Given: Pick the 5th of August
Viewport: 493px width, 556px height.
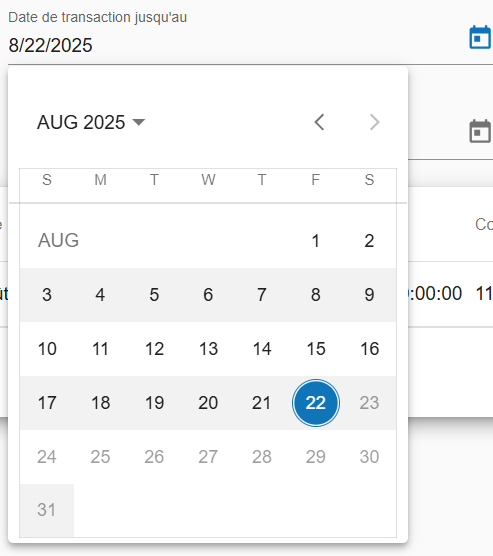Looking at the screenshot, I should tap(154, 295).
